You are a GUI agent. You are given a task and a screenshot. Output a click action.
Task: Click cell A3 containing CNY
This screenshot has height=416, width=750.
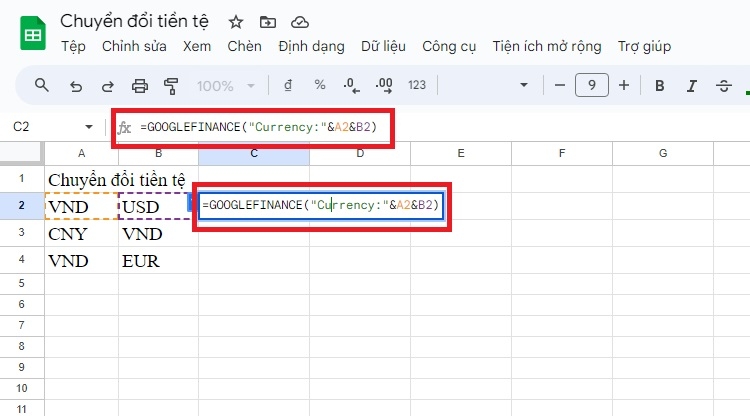(x=81, y=233)
